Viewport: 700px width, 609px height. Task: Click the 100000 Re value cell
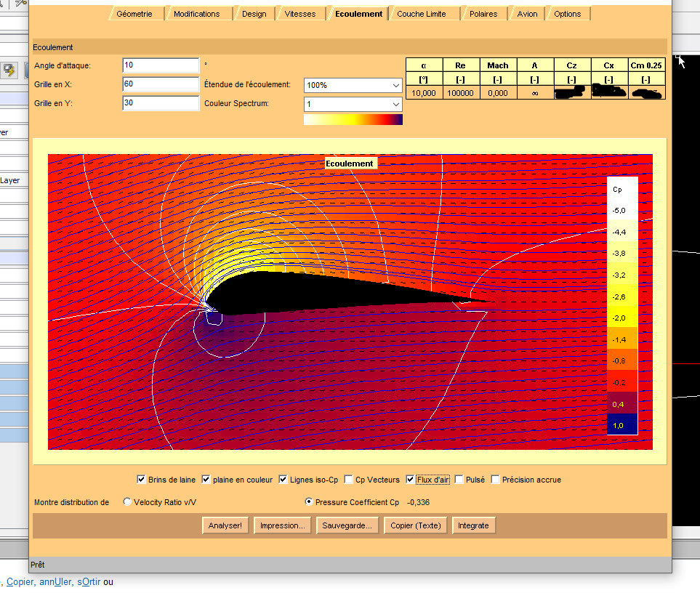[x=461, y=93]
